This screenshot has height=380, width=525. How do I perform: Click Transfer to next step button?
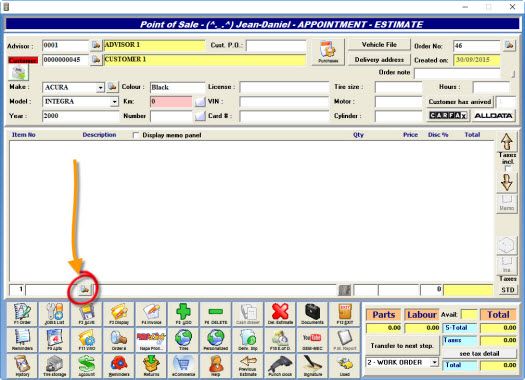coord(402,346)
